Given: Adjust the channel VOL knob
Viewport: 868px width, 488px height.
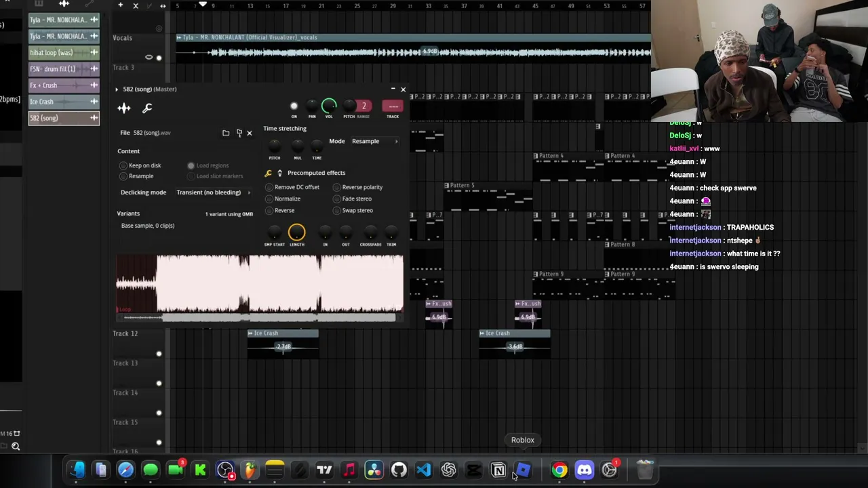Looking at the screenshot, I should [x=329, y=106].
